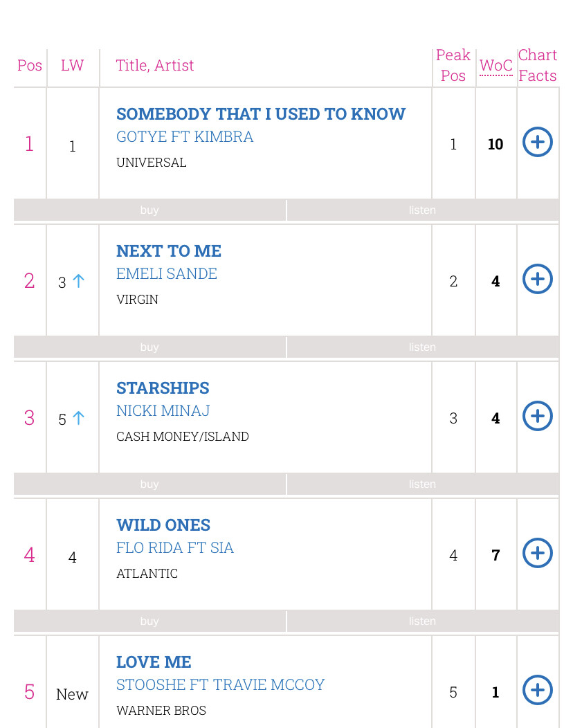
Task: Listen to Next To Me
Action: [x=423, y=347]
